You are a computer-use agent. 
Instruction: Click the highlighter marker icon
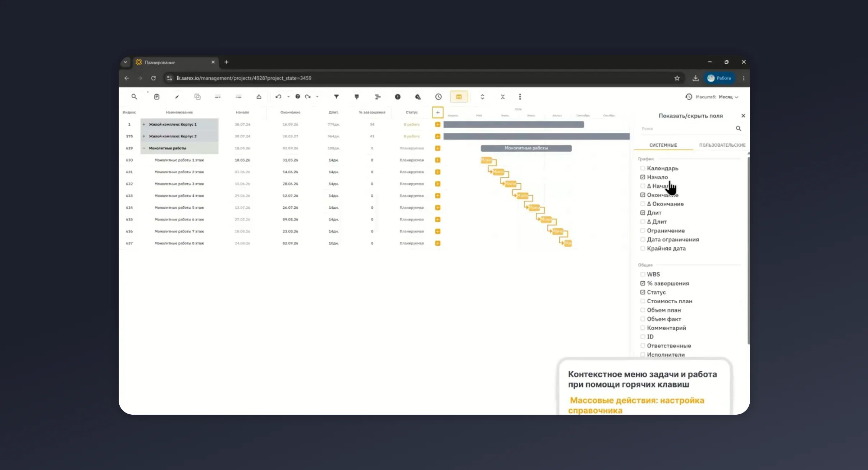pyautogui.click(x=357, y=97)
